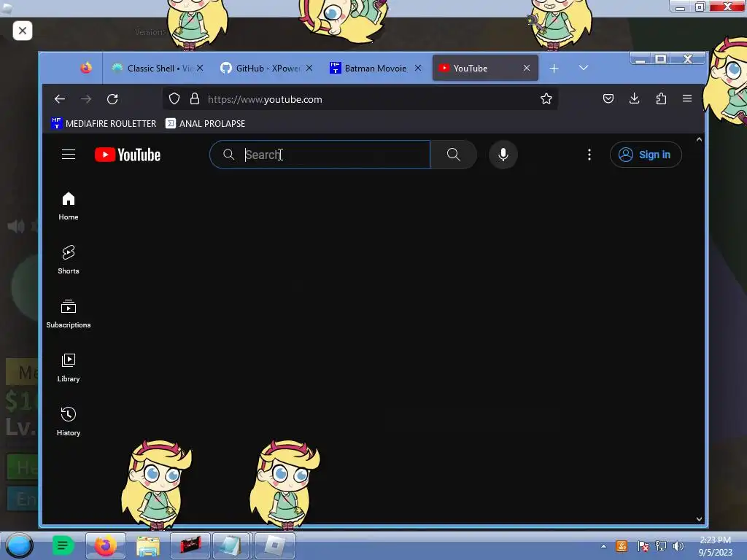747x560 pixels.
Task: Close the YouTube tab
Action: [527, 68]
